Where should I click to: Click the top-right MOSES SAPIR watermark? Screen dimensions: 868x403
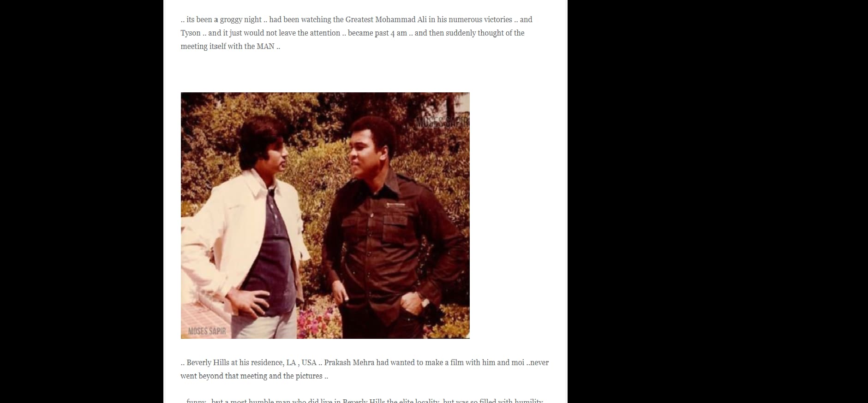coord(442,122)
